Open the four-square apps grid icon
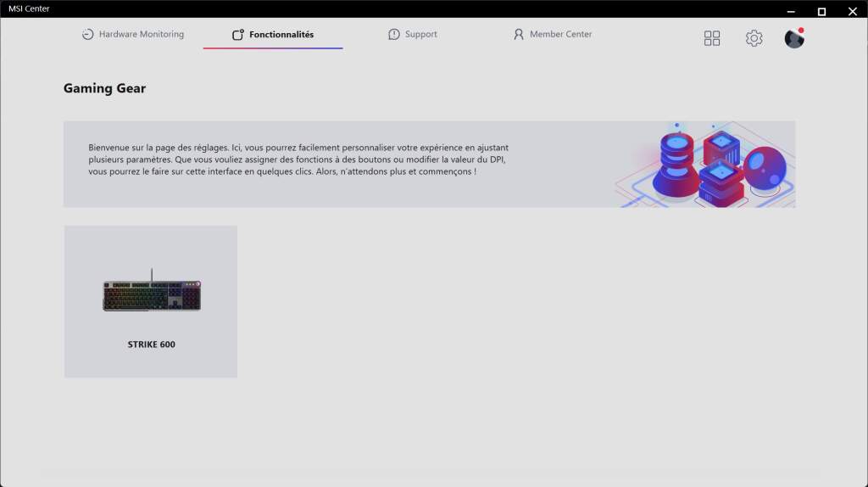Image resolution: width=868 pixels, height=487 pixels. point(712,38)
